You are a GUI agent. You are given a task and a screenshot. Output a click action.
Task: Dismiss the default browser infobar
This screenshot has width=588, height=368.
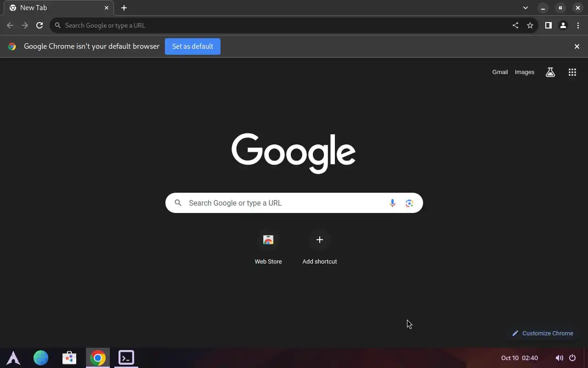point(577,46)
